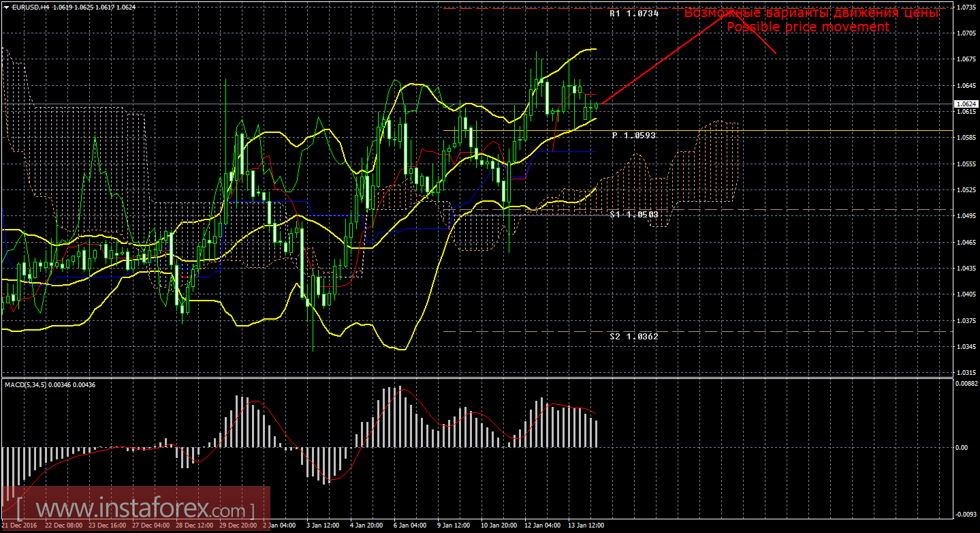Click the 1.0315 price axis label
980x533 pixels.
coord(966,372)
